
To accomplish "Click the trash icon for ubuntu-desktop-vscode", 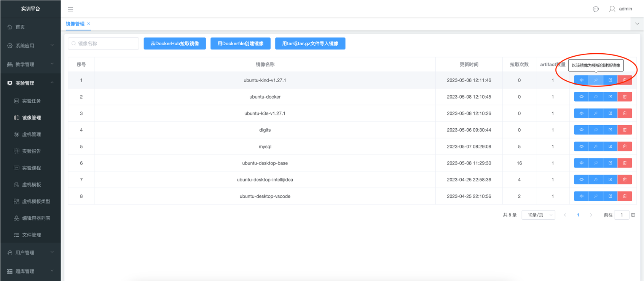I will (625, 196).
